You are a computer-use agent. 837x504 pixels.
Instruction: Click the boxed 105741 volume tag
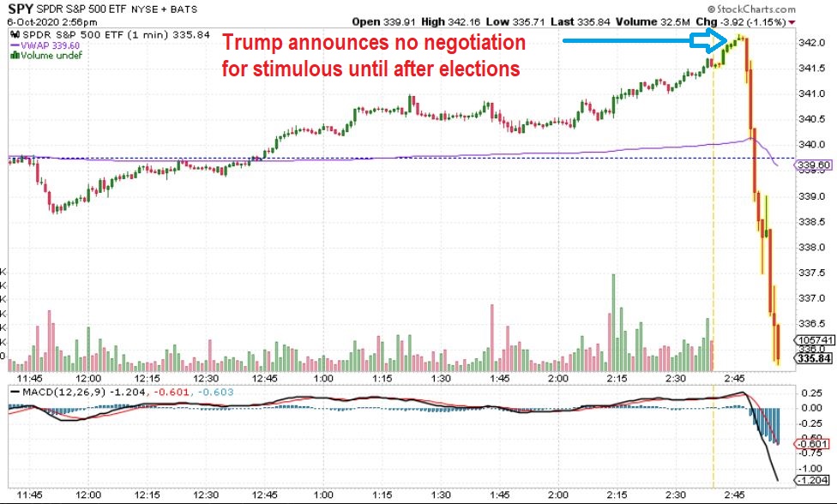click(815, 340)
